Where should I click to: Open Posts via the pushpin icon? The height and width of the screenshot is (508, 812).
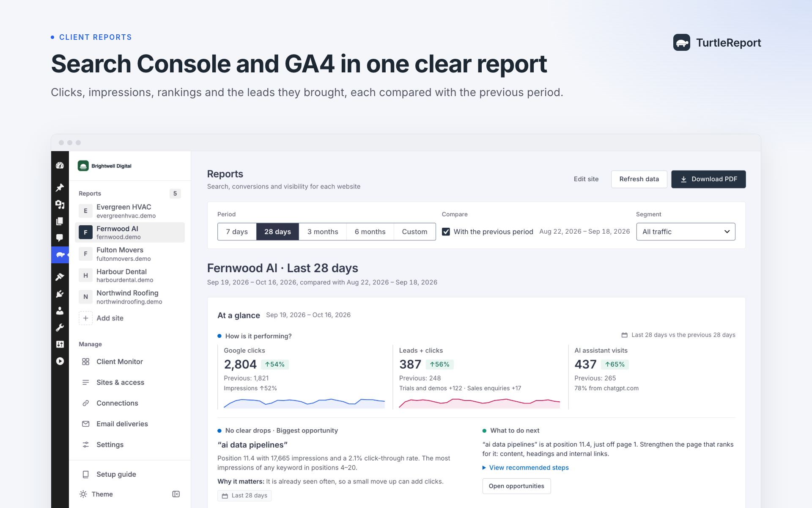pos(60,187)
